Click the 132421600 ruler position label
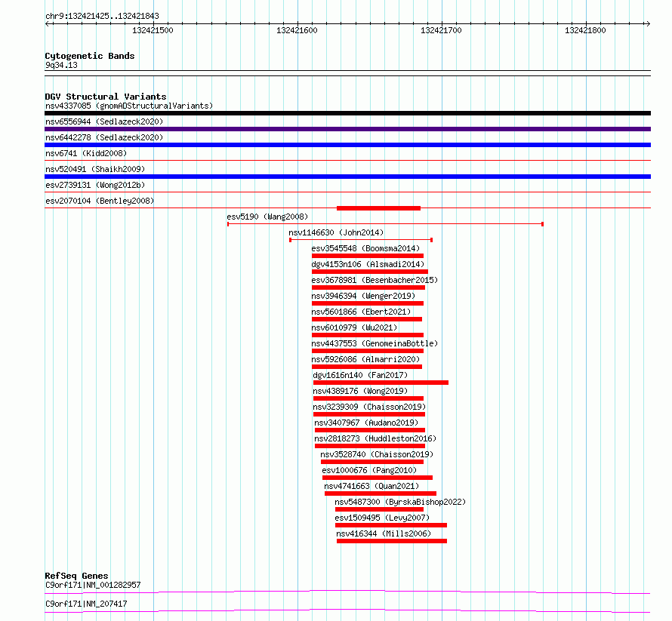Image resolution: width=672 pixels, height=621 pixels. coord(297,30)
